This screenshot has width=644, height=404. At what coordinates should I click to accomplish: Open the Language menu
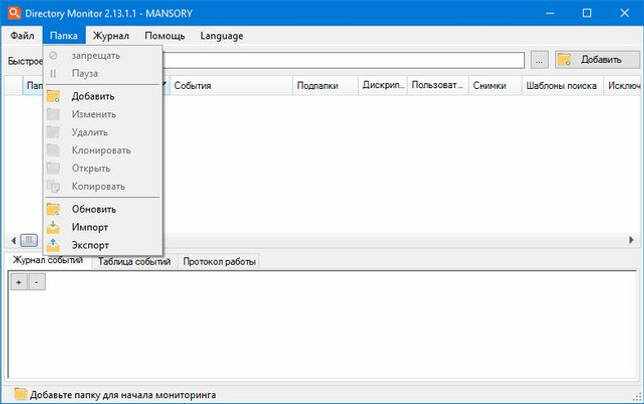tap(221, 36)
